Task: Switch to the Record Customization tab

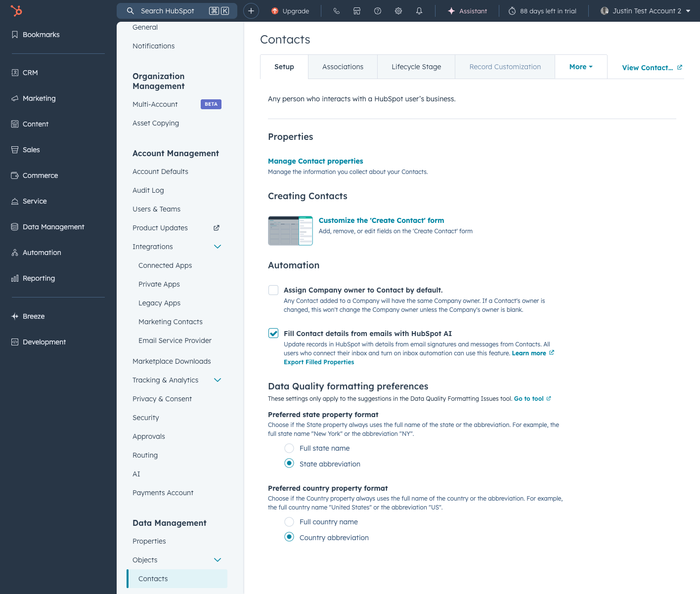Action: (x=505, y=67)
